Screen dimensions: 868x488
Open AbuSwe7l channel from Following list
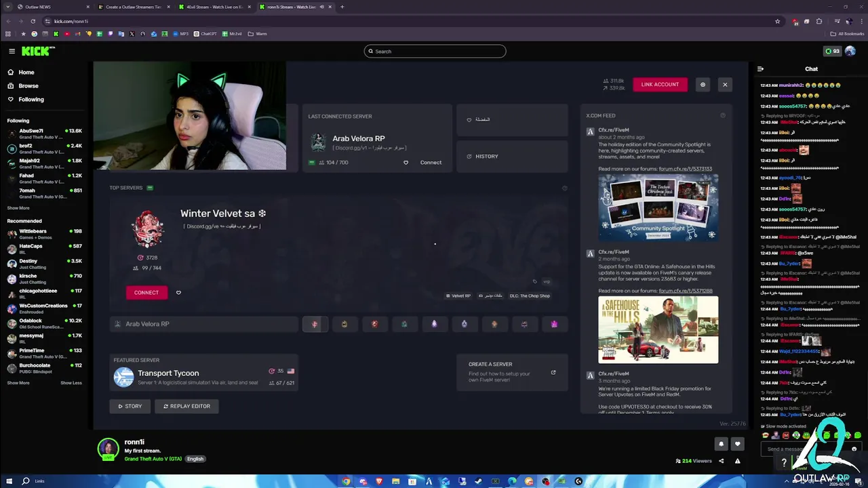[44, 134]
